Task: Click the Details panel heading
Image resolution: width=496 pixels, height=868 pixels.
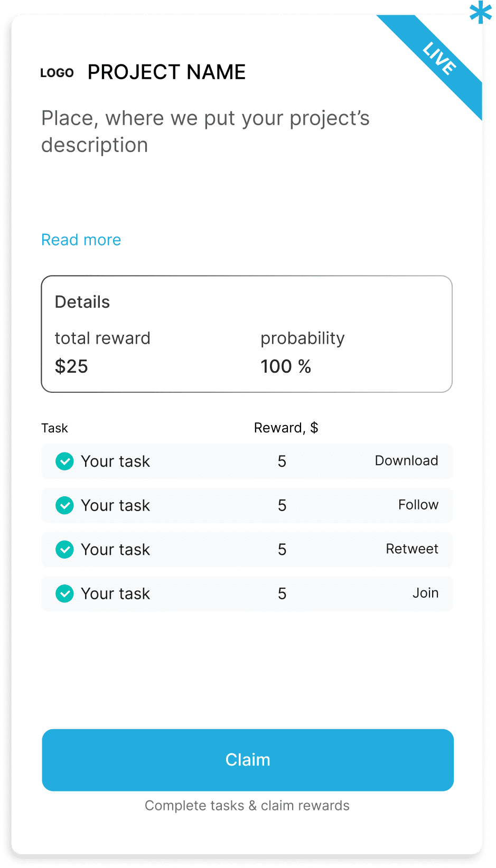Action: 82,302
